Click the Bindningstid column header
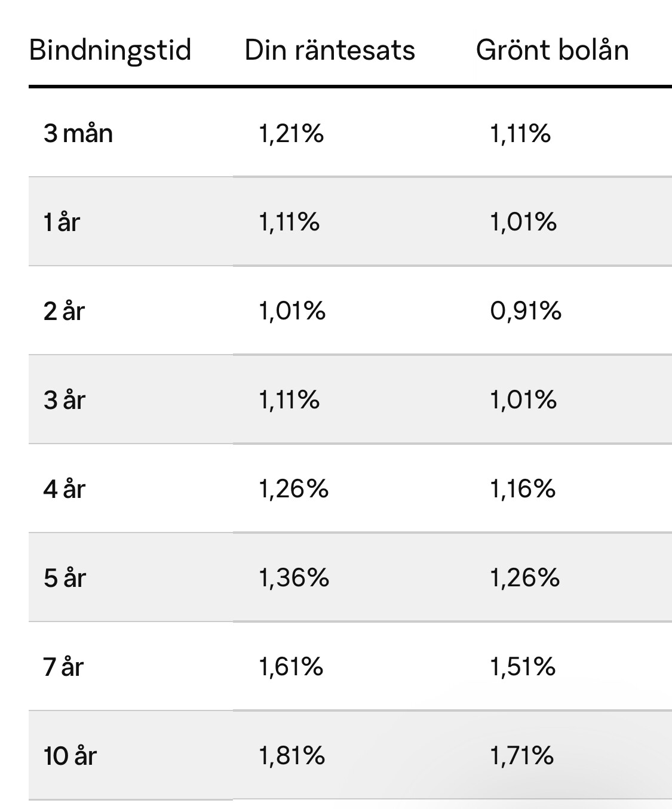The width and height of the screenshot is (672, 809). [x=110, y=50]
